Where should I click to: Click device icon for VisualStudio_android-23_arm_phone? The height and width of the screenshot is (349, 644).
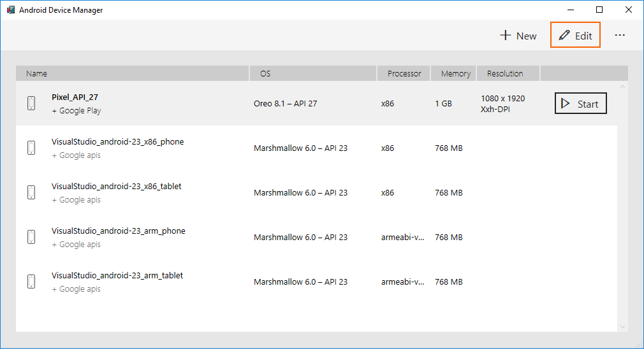31,237
